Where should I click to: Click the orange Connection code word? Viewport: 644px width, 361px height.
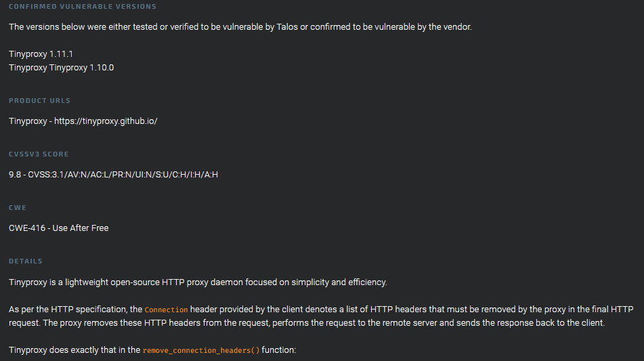pos(166,310)
